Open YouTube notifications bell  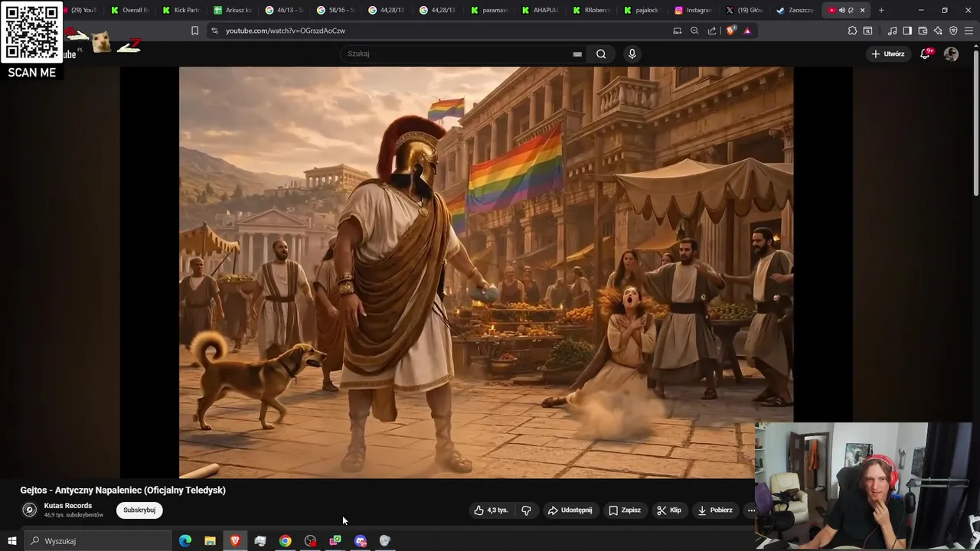[x=925, y=54]
